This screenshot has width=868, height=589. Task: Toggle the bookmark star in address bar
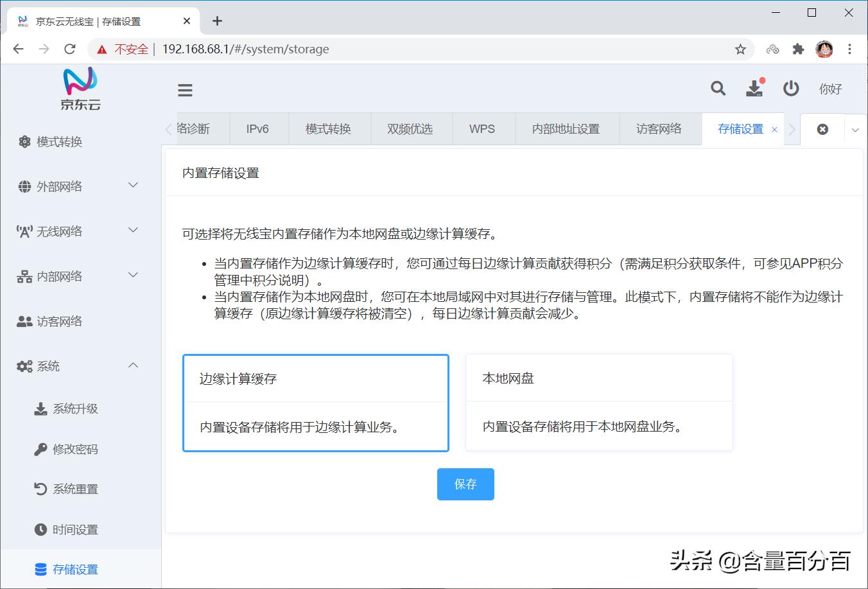click(x=740, y=49)
